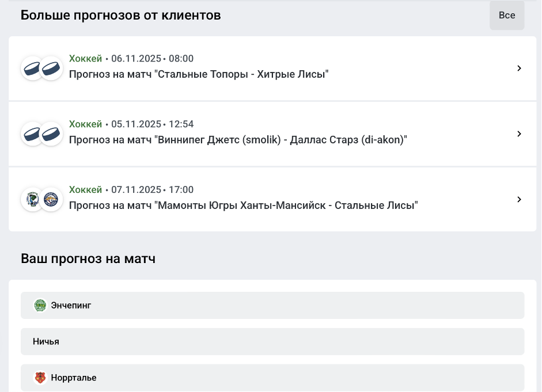
Task: Open the Мамонты Югры forecast via its chevron arrow
Action: 519,200
